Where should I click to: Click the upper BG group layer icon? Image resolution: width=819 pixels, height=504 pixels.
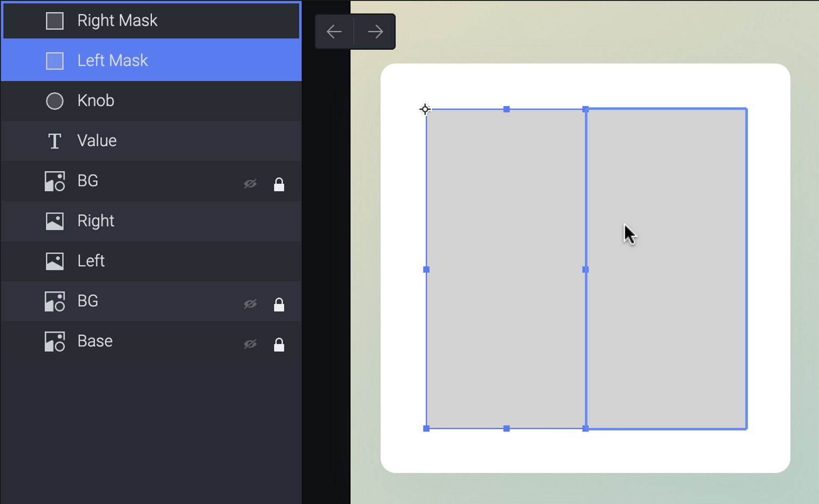55,181
